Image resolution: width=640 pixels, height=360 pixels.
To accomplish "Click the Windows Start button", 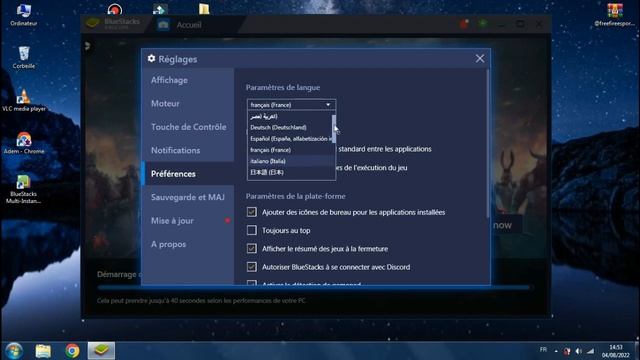I will (14, 351).
